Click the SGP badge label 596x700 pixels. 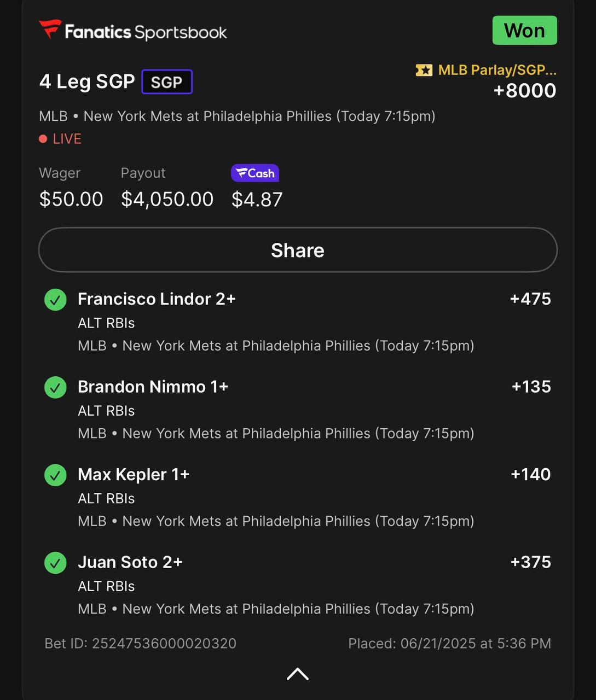(x=167, y=82)
